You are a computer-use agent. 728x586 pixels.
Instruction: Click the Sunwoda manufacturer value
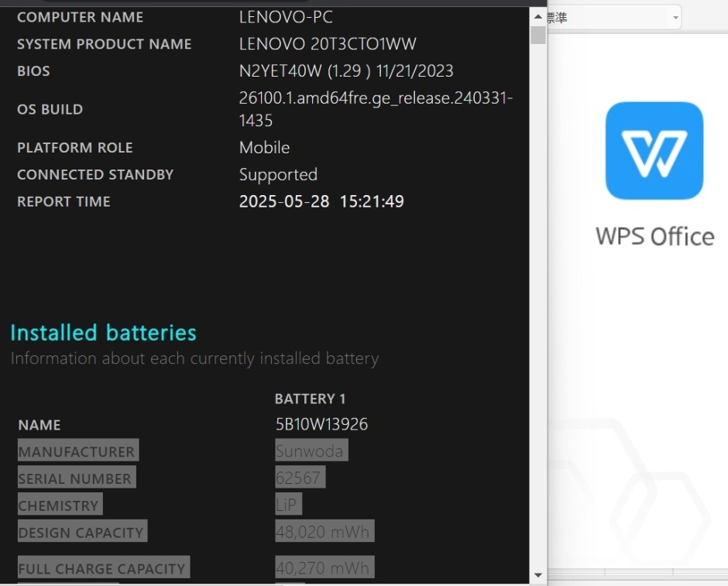point(310,451)
